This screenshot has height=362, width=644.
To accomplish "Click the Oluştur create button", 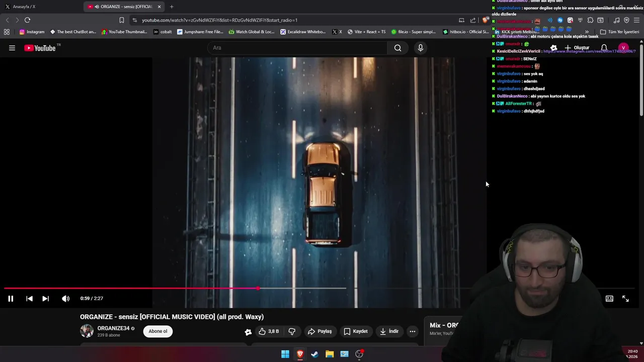I will coord(577,48).
